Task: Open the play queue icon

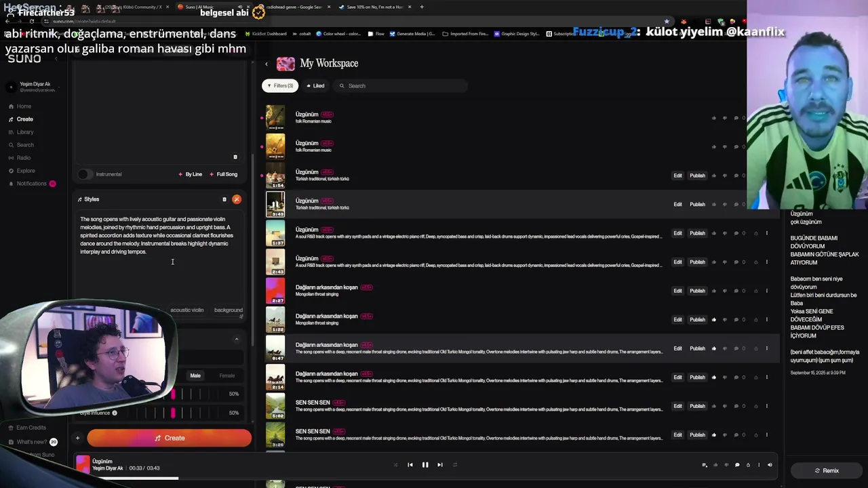Action: tap(705, 465)
